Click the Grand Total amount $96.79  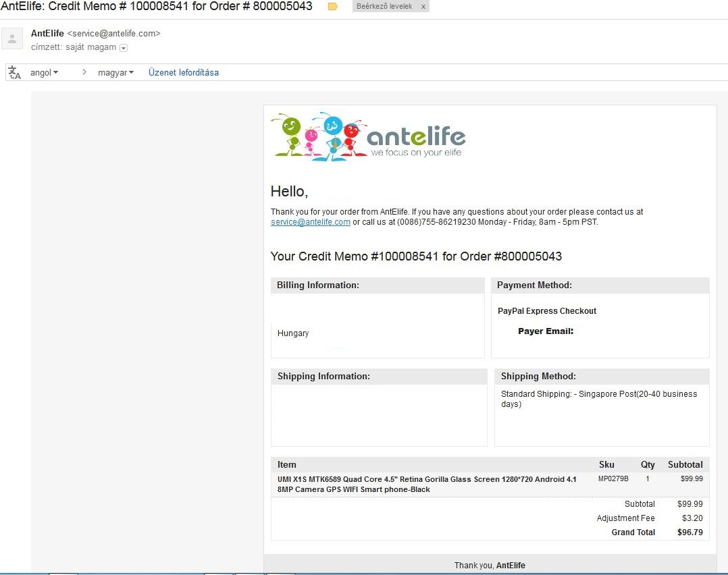coord(690,532)
